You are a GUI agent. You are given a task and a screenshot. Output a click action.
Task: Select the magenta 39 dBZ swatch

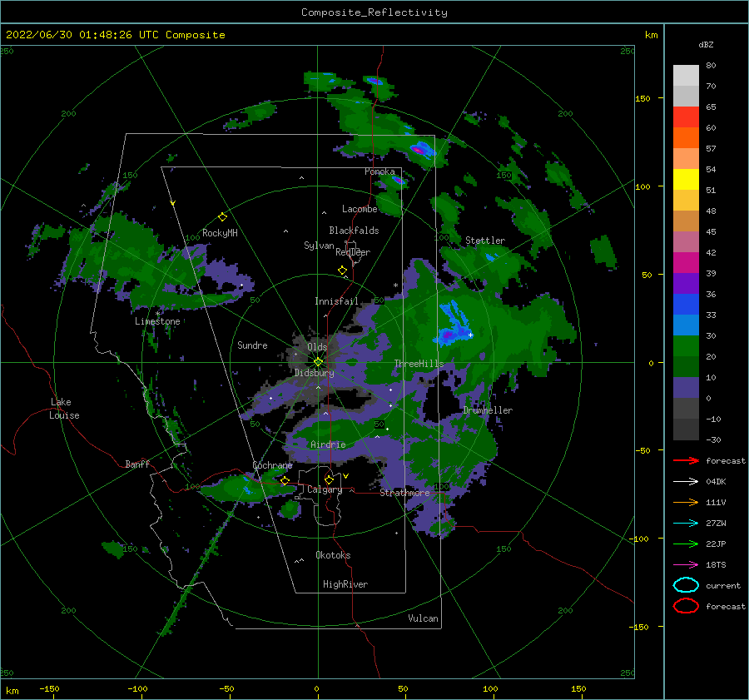tap(686, 263)
